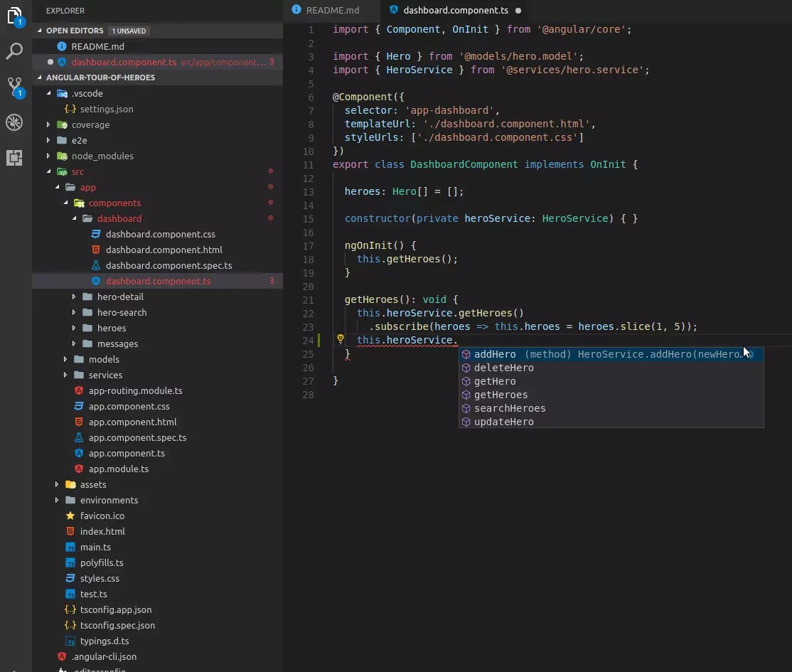Screen dimensions: 792x672
Task: Expand the messages folder
Action: (x=74, y=343)
